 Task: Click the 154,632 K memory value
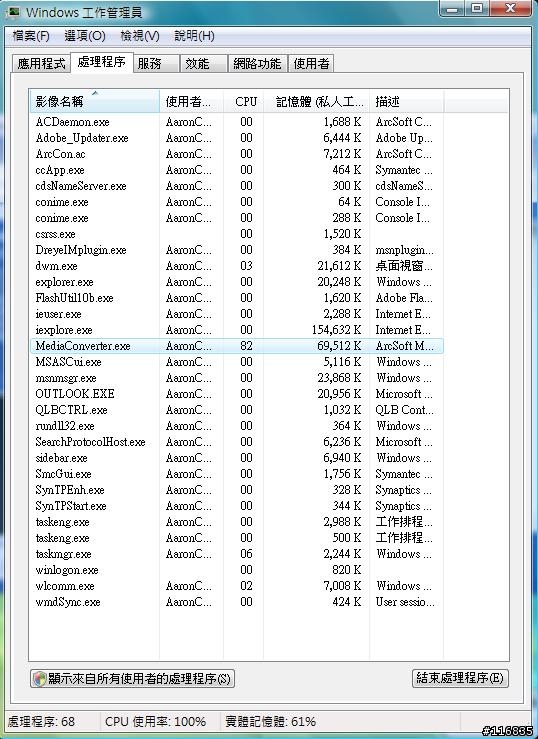pyautogui.click(x=336, y=330)
